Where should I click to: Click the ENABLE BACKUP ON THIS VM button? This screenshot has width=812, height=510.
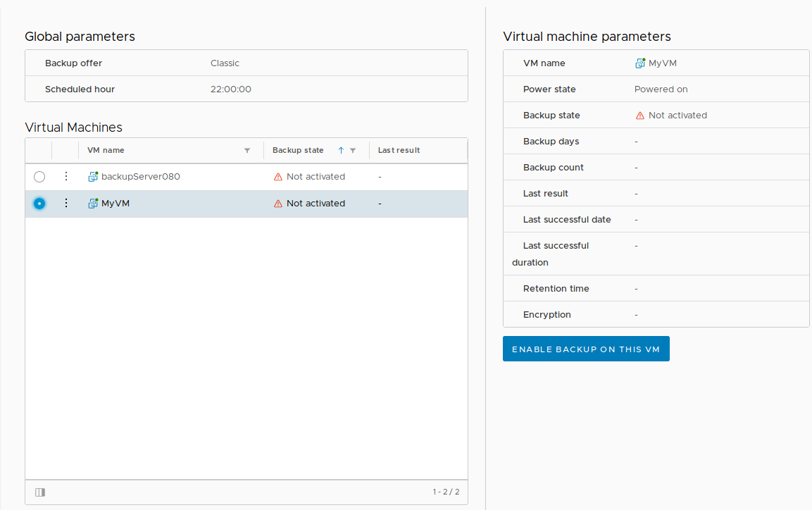(586, 348)
